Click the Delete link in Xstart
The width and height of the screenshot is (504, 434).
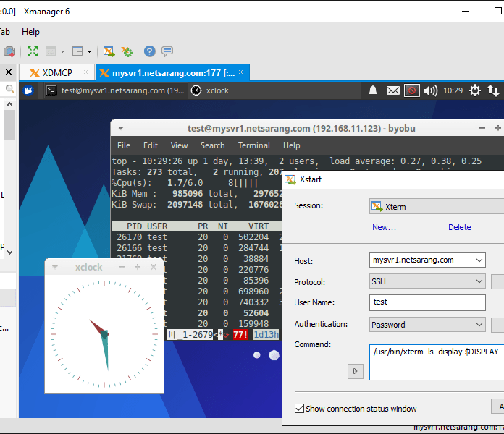[460, 227]
